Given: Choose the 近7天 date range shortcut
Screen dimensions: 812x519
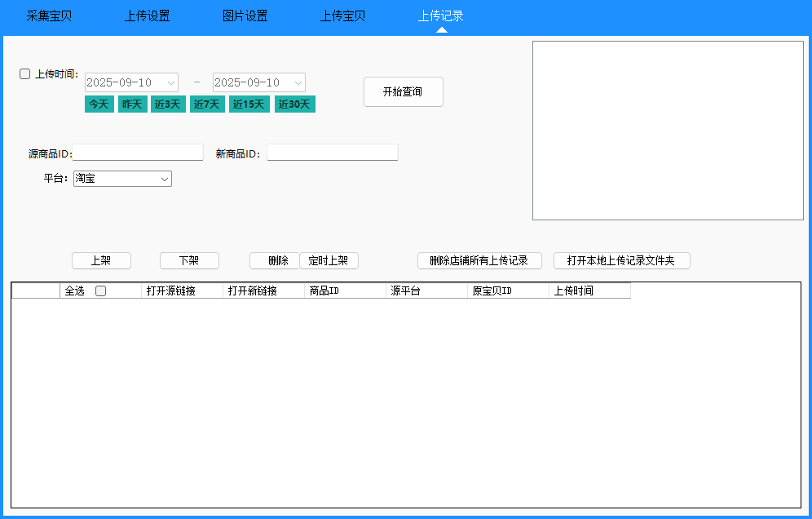Looking at the screenshot, I should (x=206, y=104).
